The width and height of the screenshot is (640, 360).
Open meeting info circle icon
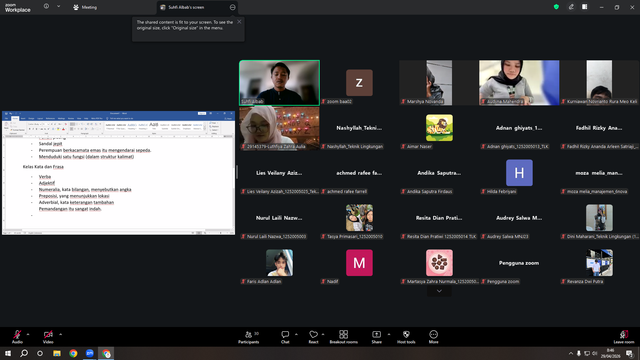46,7
